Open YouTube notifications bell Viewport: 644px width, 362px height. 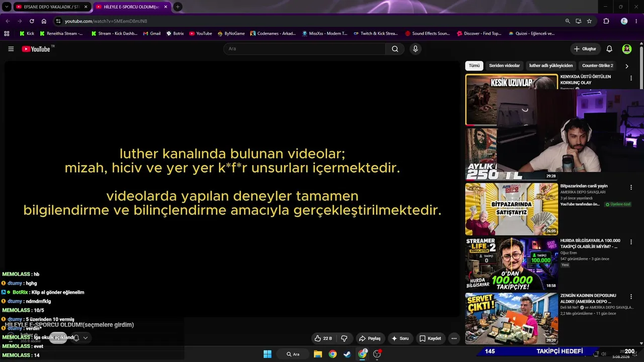pyautogui.click(x=609, y=49)
